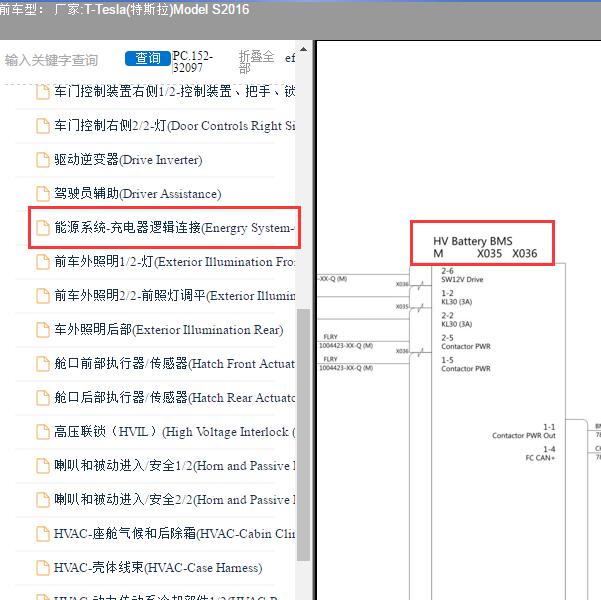Open 喇叭和被动进入/安全1/2 item
The width and height of the screenshot is (601, 600).
coord(174,465)
